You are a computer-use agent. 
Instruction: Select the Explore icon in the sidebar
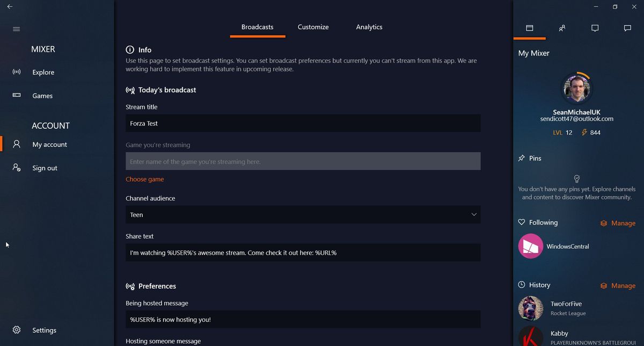coord(16,72)
